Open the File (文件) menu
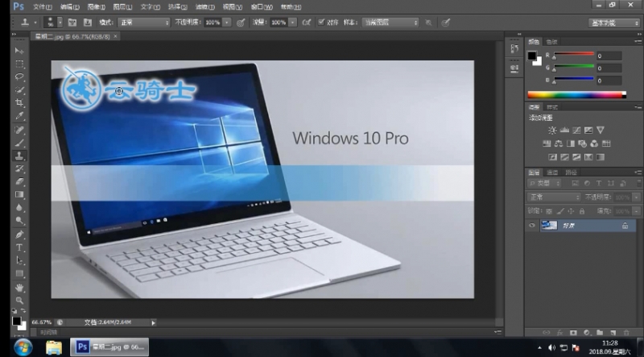Image resolution: width=644 pixels, height=357 pixels. tap(43, 7)
